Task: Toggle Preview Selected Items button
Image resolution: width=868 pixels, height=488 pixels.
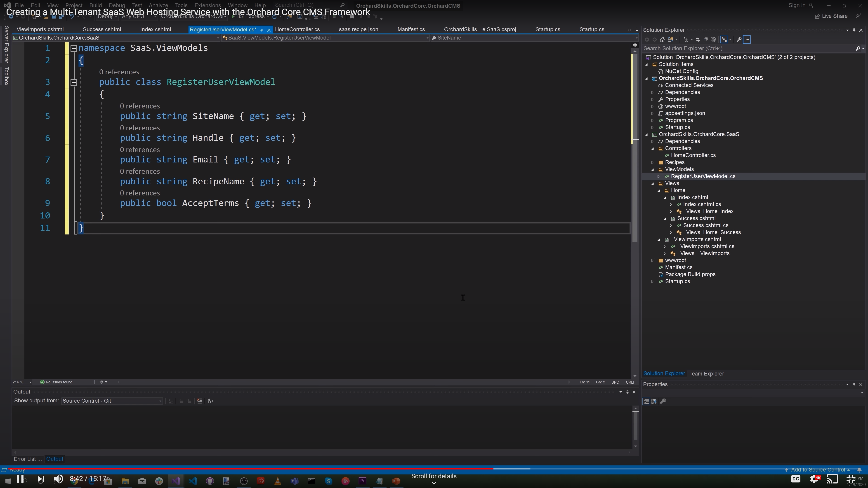Action: (x=747, y=40)
